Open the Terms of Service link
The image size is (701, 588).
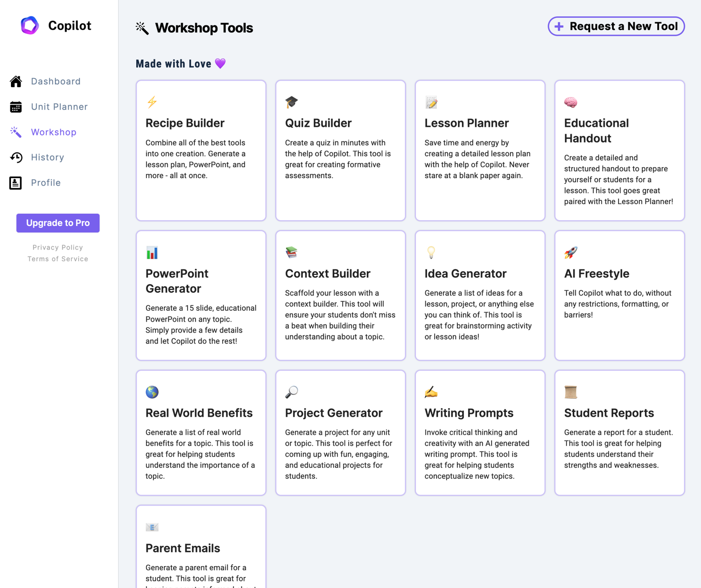(58, 259)
